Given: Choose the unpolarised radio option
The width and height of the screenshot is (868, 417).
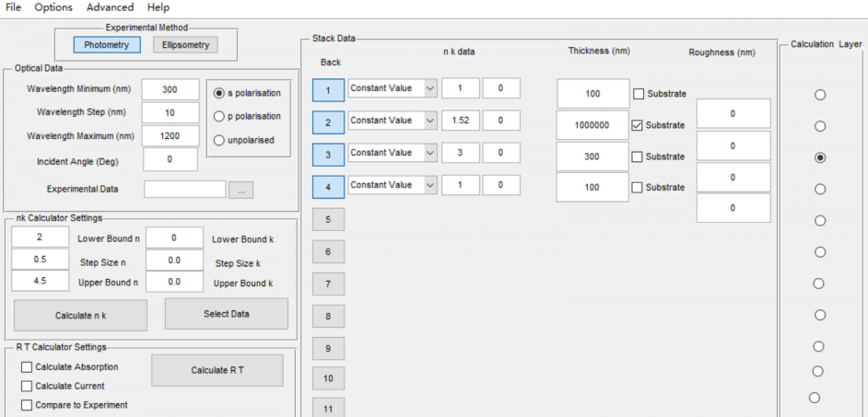Looking at the screenshot, I should pyautogui.click(x=219, y=140).
